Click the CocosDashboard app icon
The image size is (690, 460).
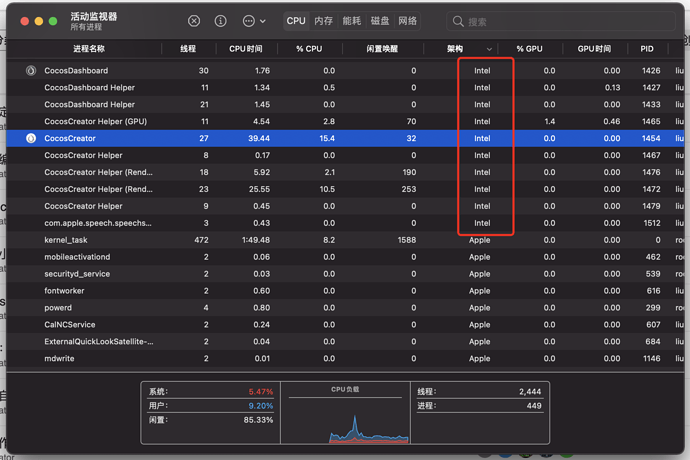(x=31, y=70)
